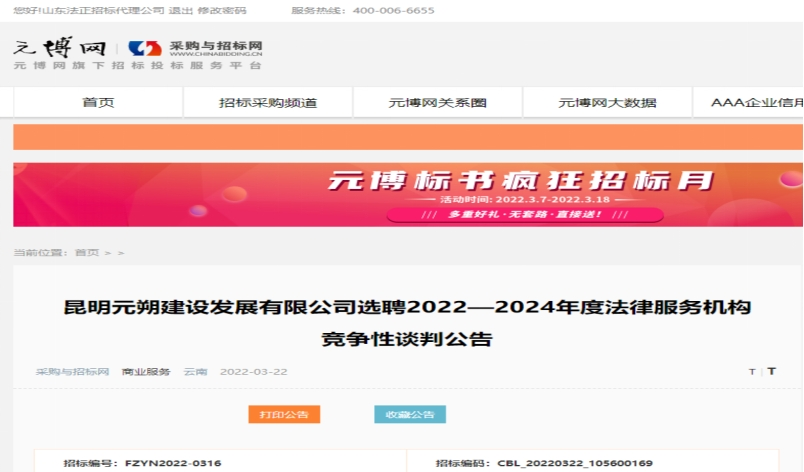The width and height of the screenshot is (804, 472).
Task: Click the 山东法正招标代理公司 account name
Action: coord(109,10)
